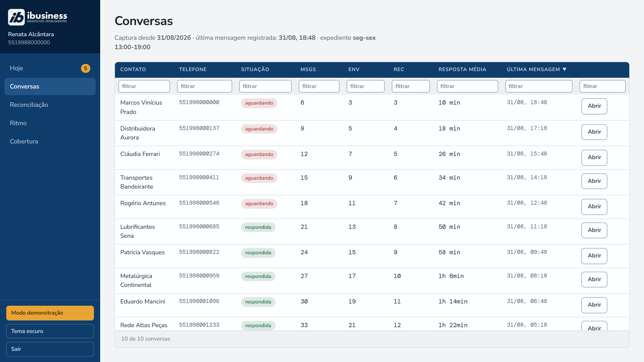This screenshot has width=644, height=362.
Task: Open Transportes Bandeirante conversation with Abrir
Action: pyautogui.click(x=594, y=181)
